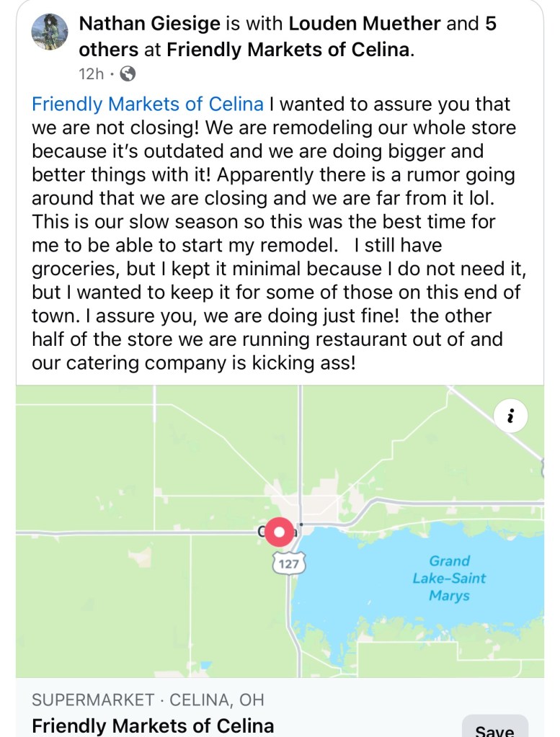
Task: Click the US Route 127 highway shield
Action: tap(289, 563)
